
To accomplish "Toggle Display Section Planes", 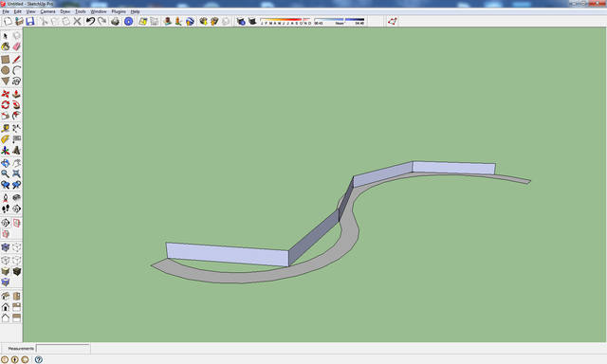I will 16,223.
